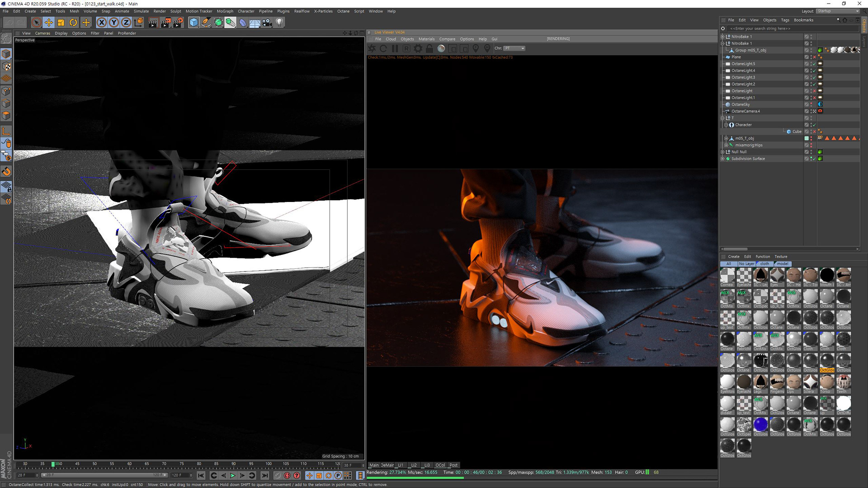Open the Deformer (Bend) objects icon
The height and width of the screenshot is (488, 868).
pos(243,22)
